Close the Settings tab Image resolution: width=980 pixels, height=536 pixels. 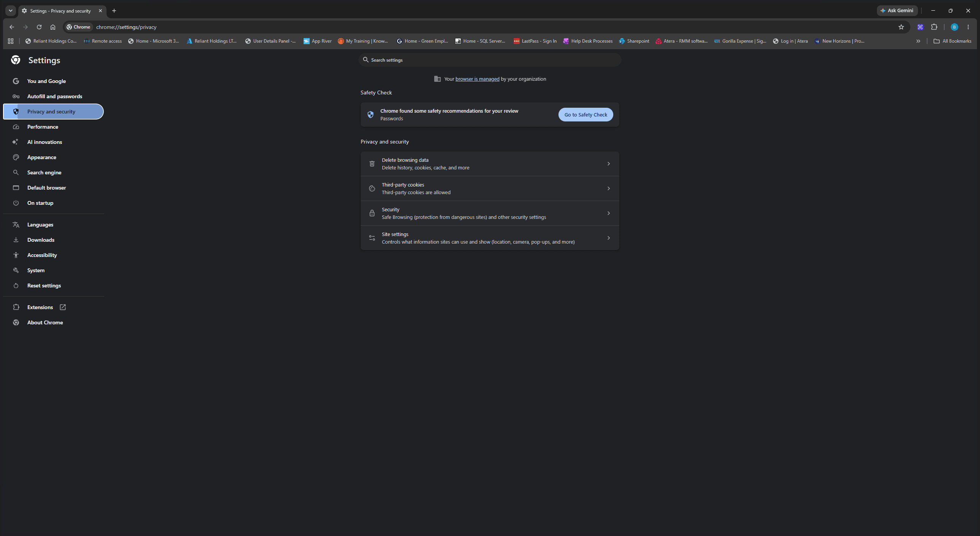tap(100, 11)
